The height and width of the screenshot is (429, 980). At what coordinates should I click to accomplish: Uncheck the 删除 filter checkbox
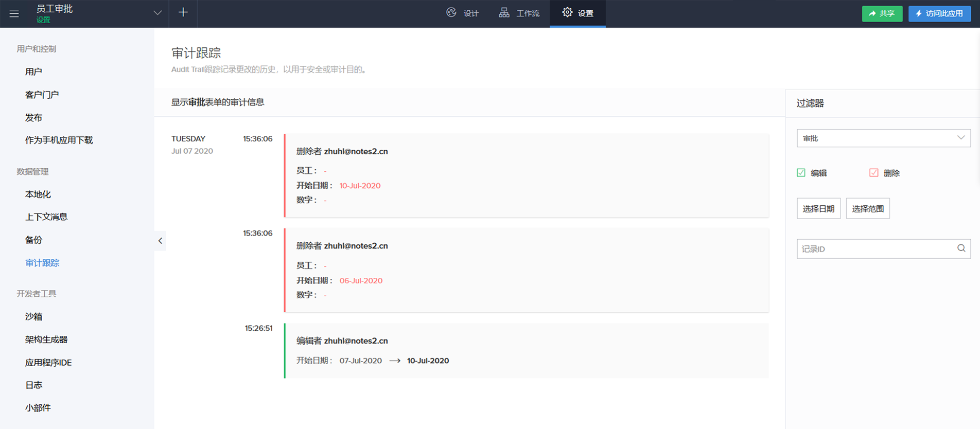click(873, 173)
